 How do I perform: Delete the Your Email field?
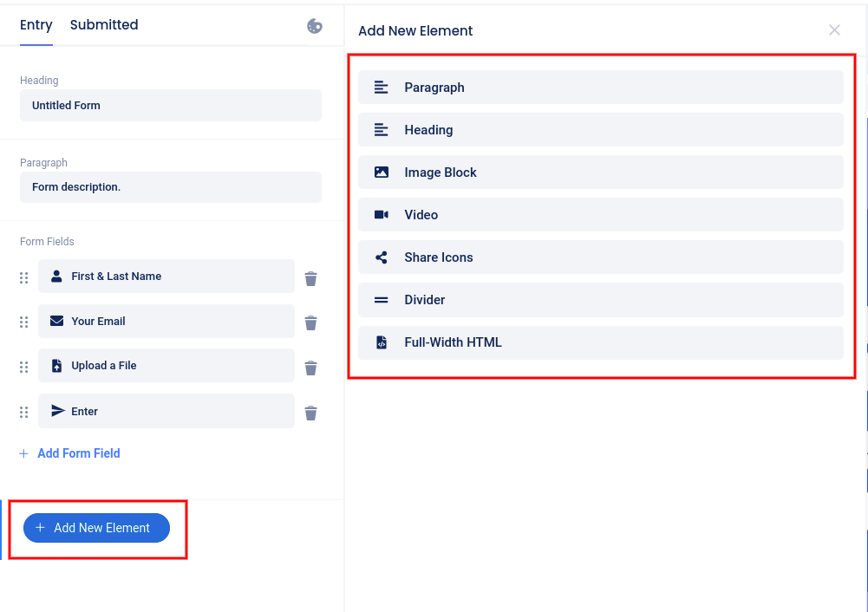(310, 322)
